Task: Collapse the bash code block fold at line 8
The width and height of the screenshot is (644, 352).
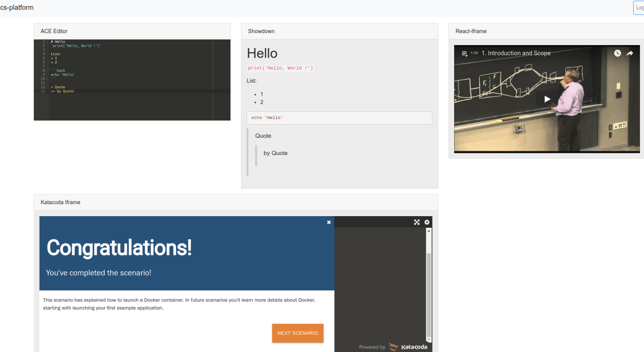Action: click(x=47, y=71)
